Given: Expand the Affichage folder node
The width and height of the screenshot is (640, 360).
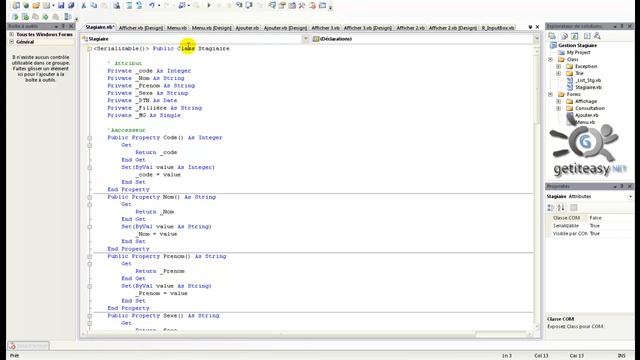Looking at the screenshot, I should [x=558, y=101].
